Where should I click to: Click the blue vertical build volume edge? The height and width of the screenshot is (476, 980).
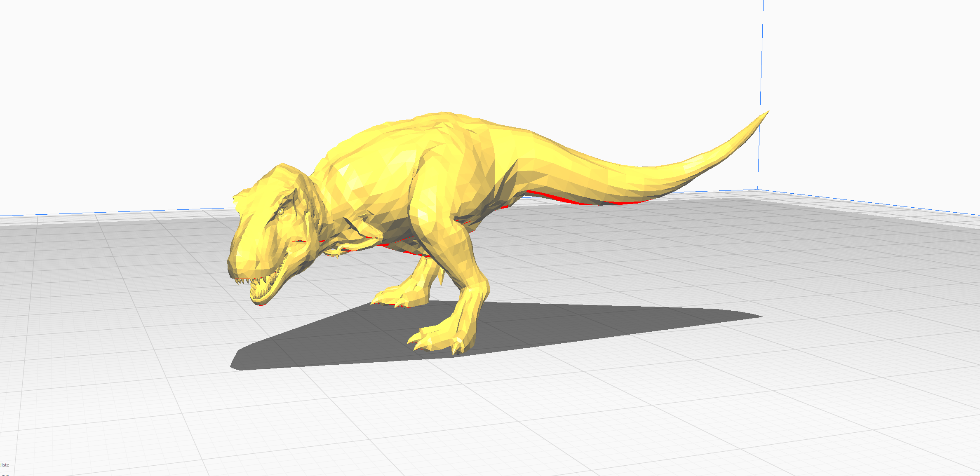pyautogui.click(x=761, y=62)
